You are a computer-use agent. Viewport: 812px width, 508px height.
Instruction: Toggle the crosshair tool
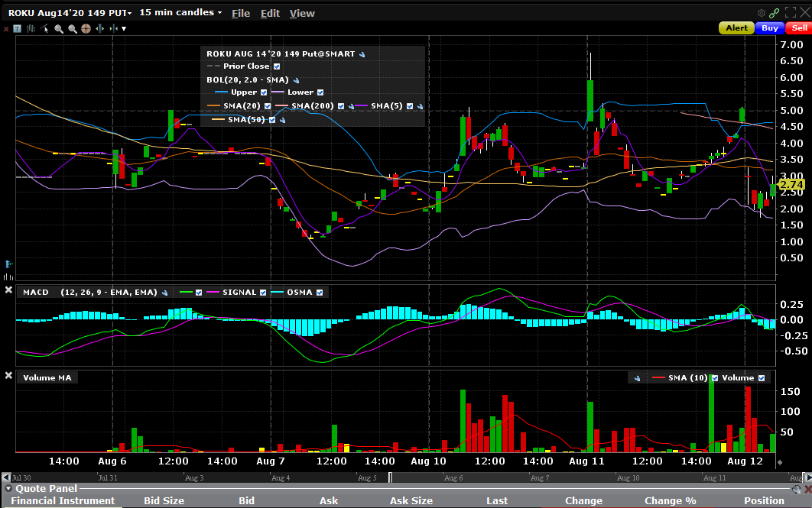click(86, 29)
